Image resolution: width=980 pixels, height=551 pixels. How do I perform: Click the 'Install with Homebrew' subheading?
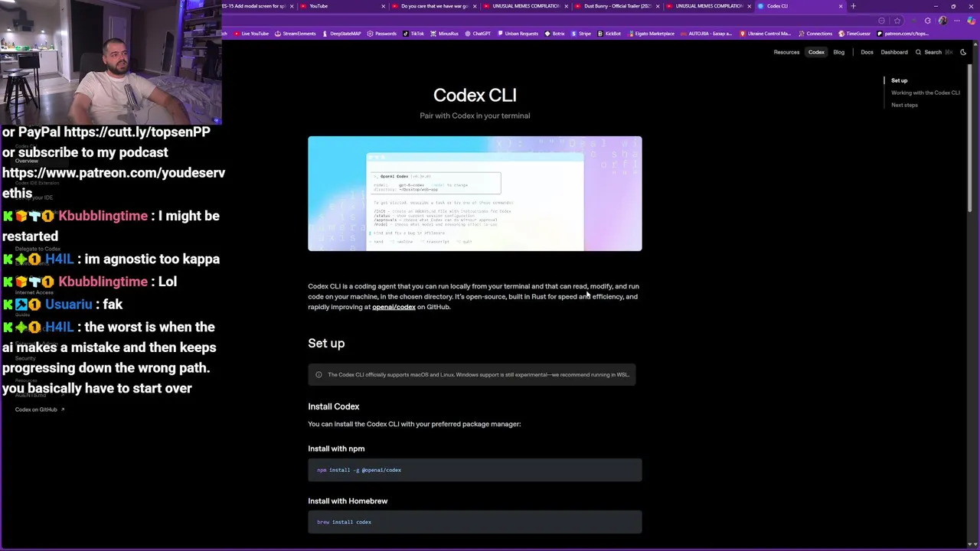pos(348,500)
